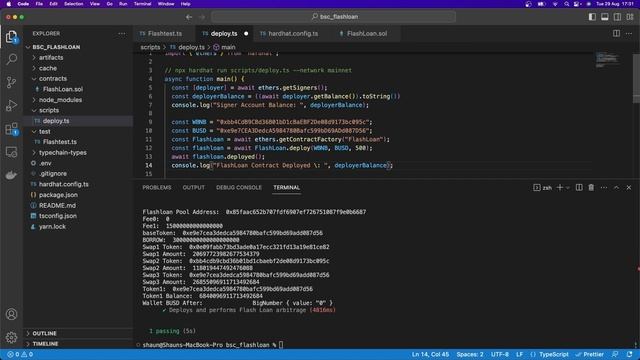640x360 pixels.
Task: Click Ln 14, Col 45 cursor position
Action: 430,354
